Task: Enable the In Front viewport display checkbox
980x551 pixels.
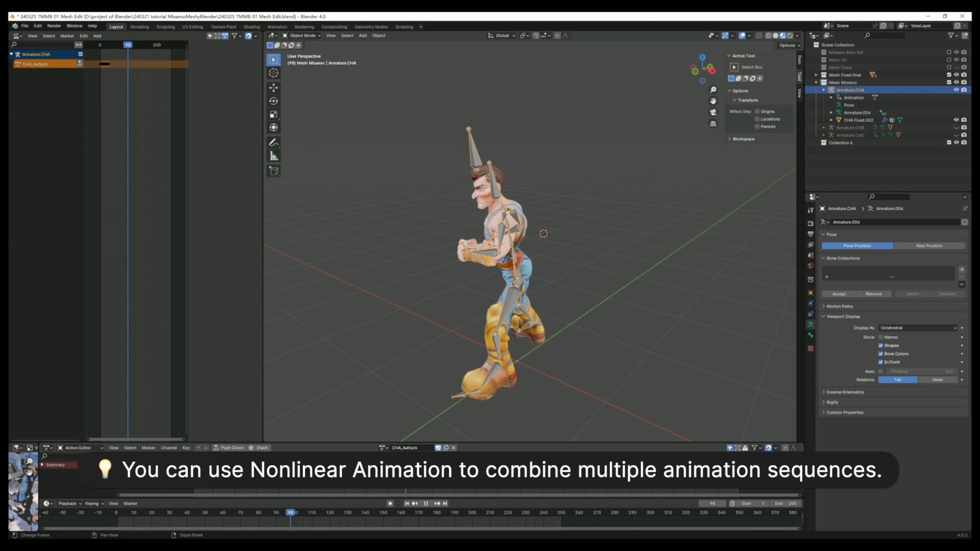Action: (x=881, y=362)
